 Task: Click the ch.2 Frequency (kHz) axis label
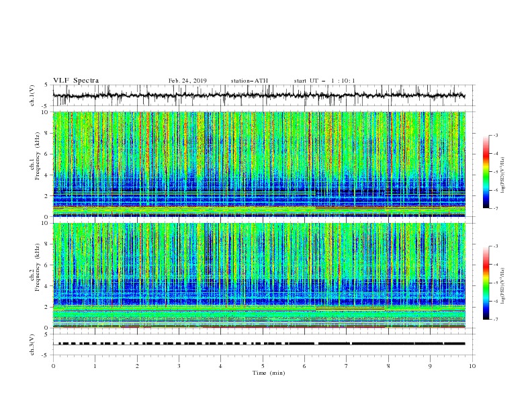pos(36,267)
